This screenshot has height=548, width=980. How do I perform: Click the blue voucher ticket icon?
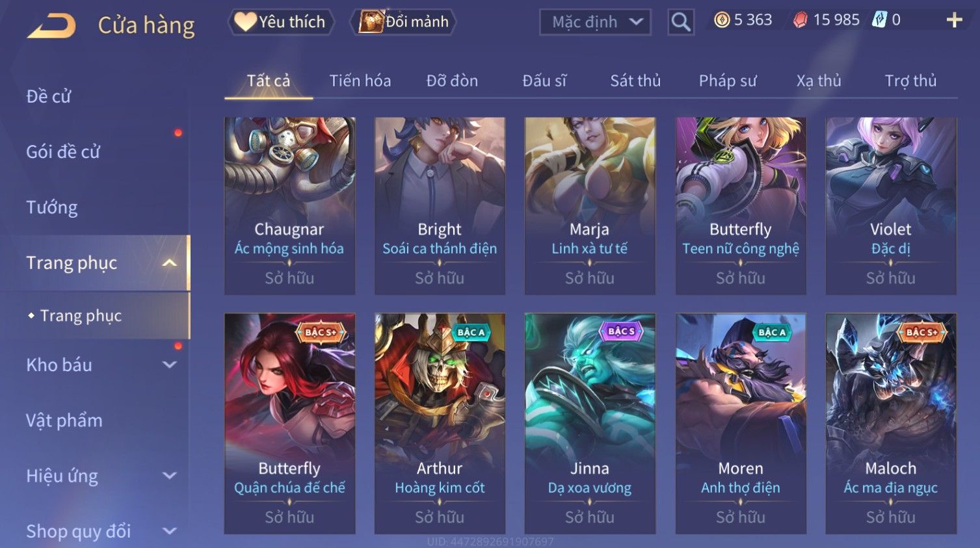[x=879, y=20]
